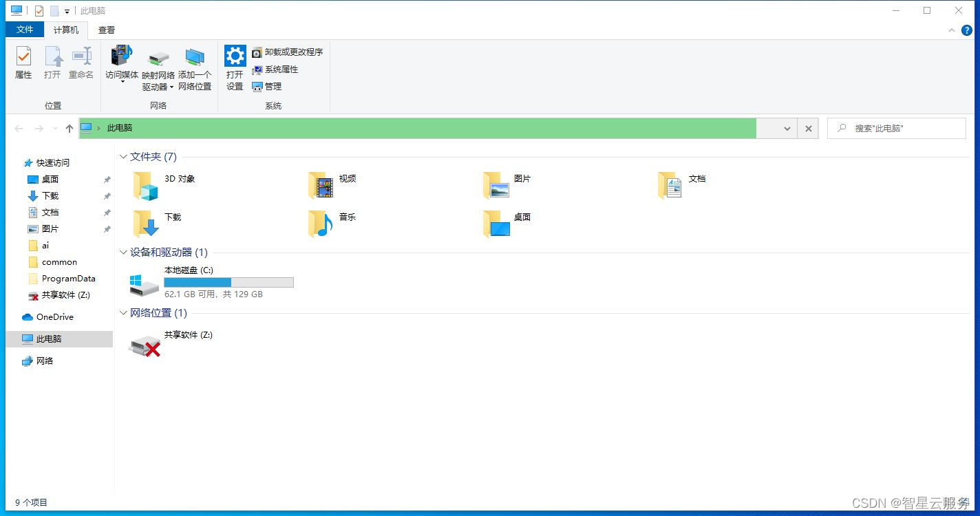Unpin Pictures (图片) via its pin icon
This screenshot has width=980, height=516.
(107, 229)
